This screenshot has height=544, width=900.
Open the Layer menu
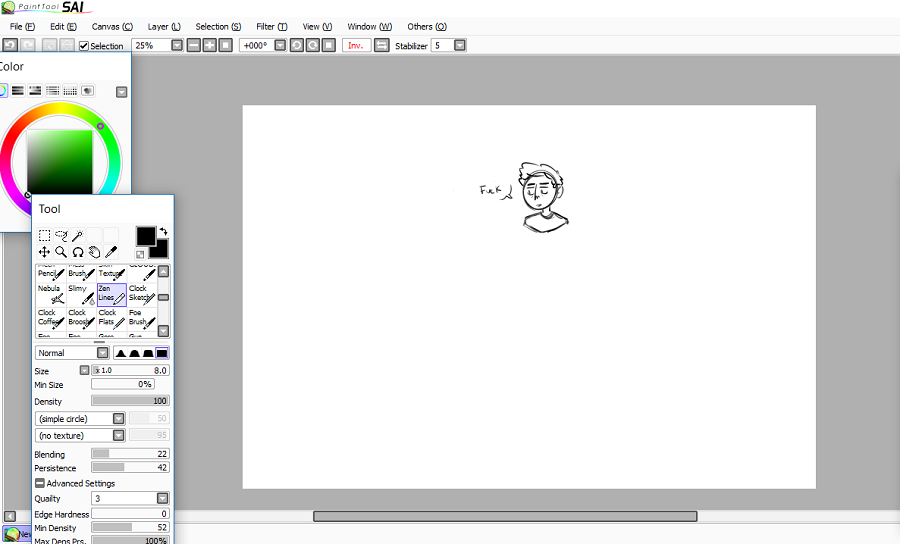pyautogui.click(x=164, y=26)
